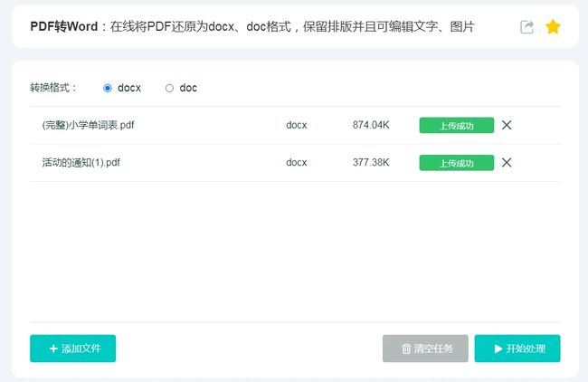Click the 转换格式 label
588x382 pixels.
pyautogui.click(x=53, y=88)
